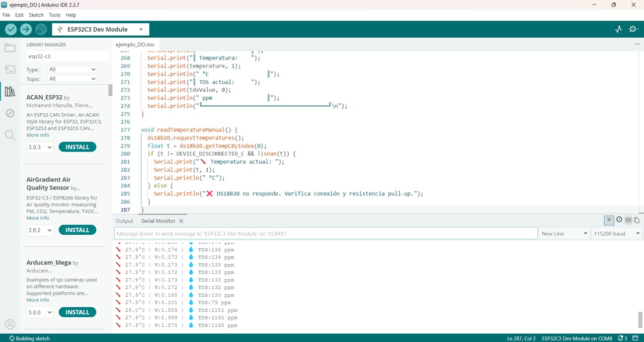This screenshot has height=342, width=644.
Task: Start debugging with the debug icon
Action: [41, 29]
